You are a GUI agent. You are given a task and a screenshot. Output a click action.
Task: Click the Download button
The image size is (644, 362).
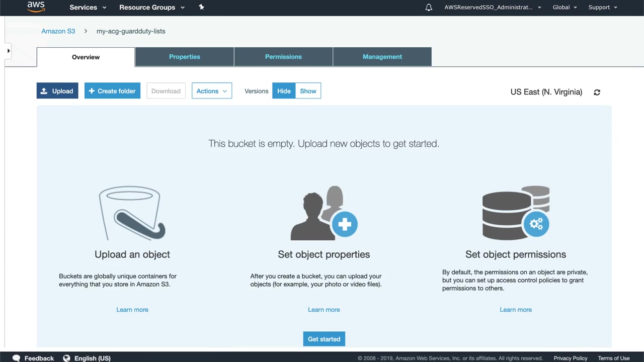166,91
